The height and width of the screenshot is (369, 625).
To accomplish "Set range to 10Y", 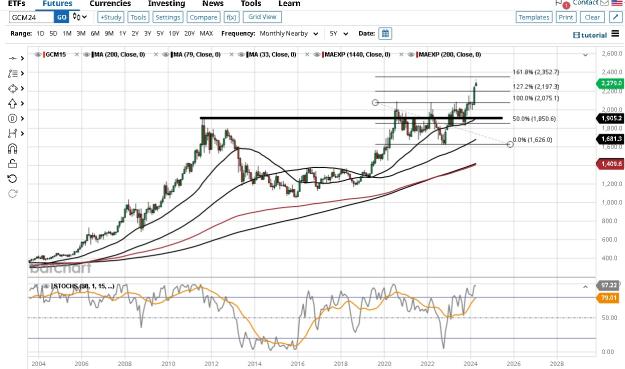I will [x=174, y=33].
